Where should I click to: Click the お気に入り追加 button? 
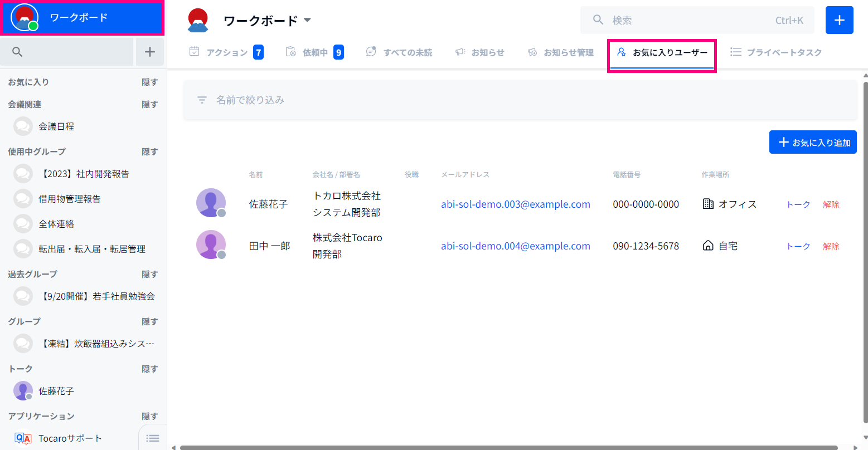(812, 141)
